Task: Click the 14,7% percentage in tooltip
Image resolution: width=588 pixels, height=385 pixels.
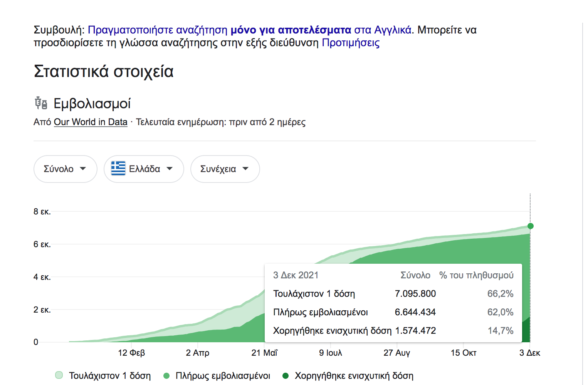Action: tap(501, 331)
